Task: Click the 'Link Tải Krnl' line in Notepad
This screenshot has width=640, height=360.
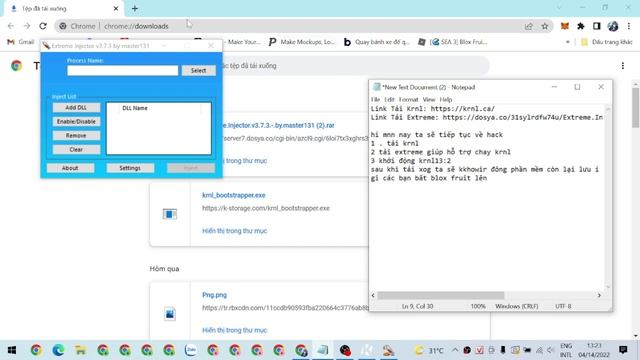Action: [433, 109]
